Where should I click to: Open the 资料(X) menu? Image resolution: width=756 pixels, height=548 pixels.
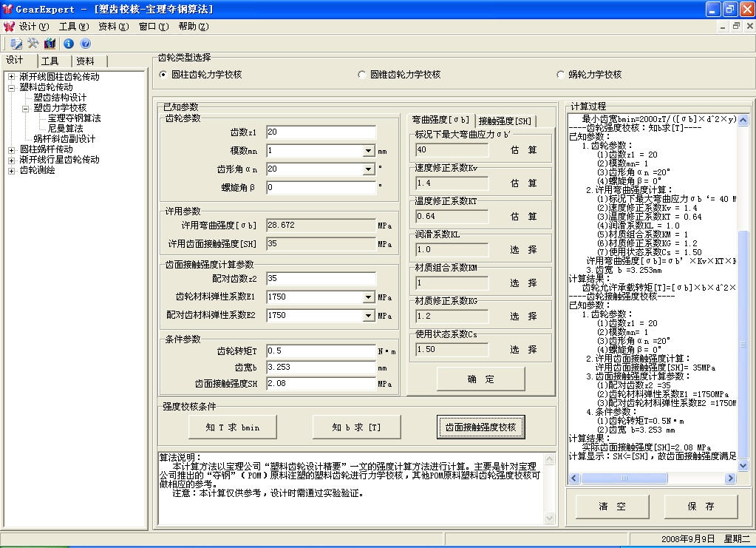coord(114,27)
